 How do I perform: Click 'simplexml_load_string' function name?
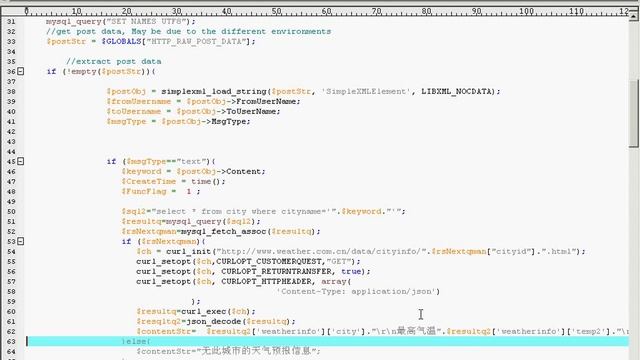(214, 91)
